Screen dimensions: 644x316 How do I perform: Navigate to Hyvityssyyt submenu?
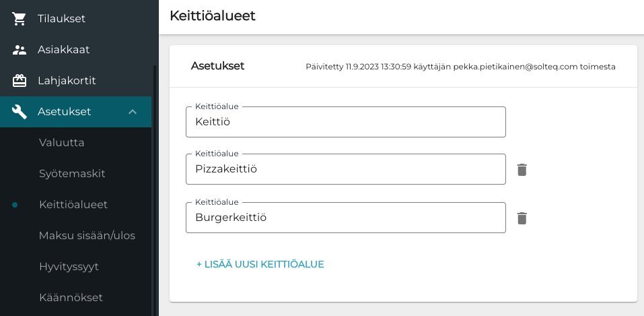point(69,267)
